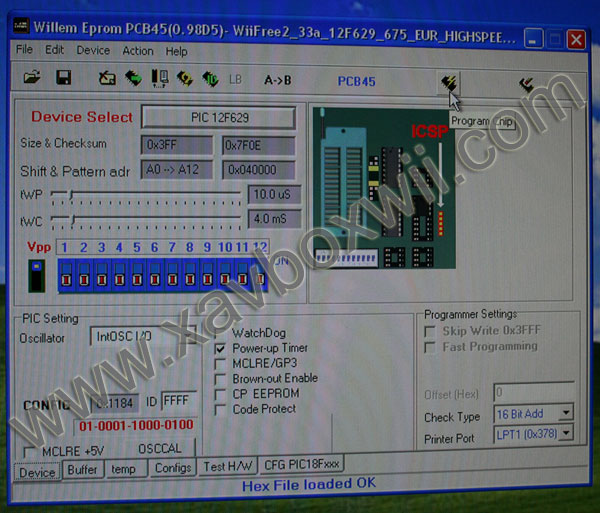
Task: Disable the Power-up Timer checkbox
Action: [221, 349]
